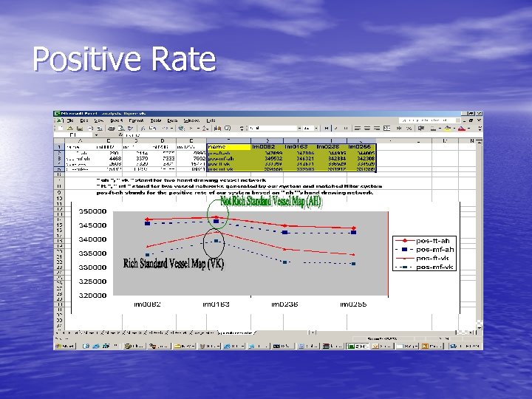Run the Spelling check icon

[x=130, y=129]
